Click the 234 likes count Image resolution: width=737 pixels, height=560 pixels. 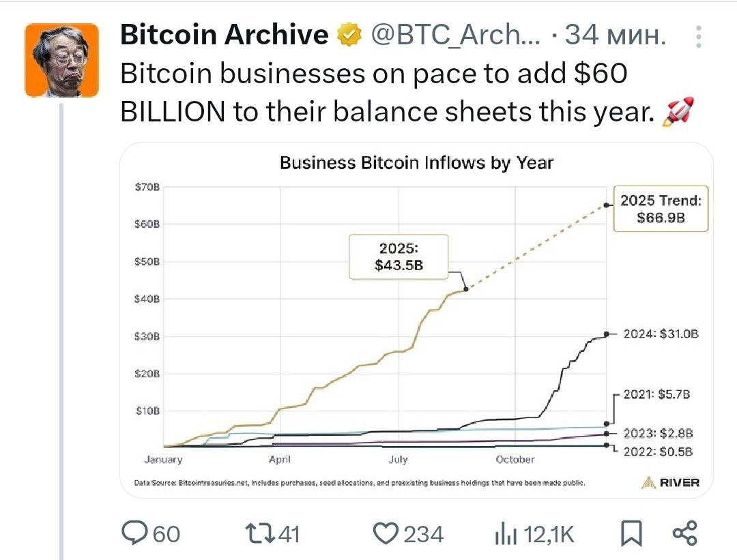(424, 534)
